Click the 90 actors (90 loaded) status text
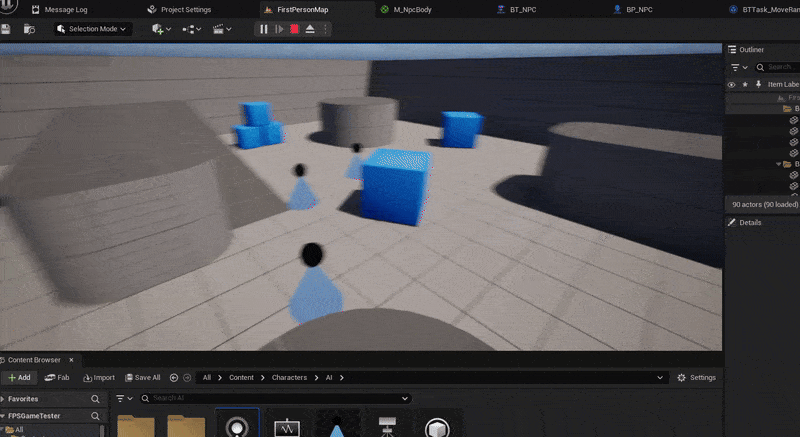Viewport: 800px width, 437px height. tap(765, 204)
